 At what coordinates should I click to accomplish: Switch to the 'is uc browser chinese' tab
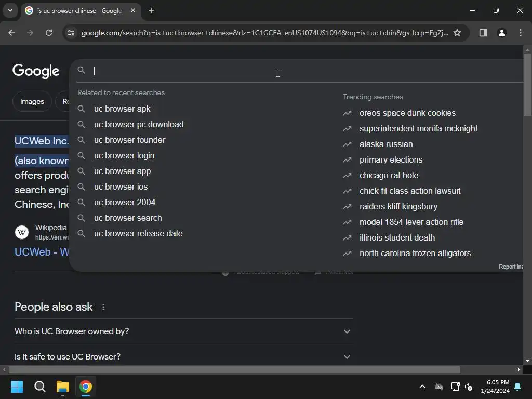pos(79,11)
